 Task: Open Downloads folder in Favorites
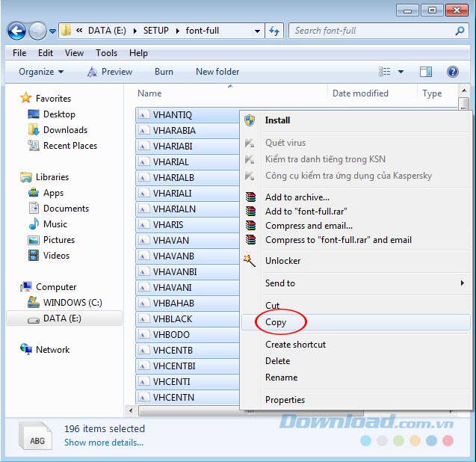coord(64,130)
